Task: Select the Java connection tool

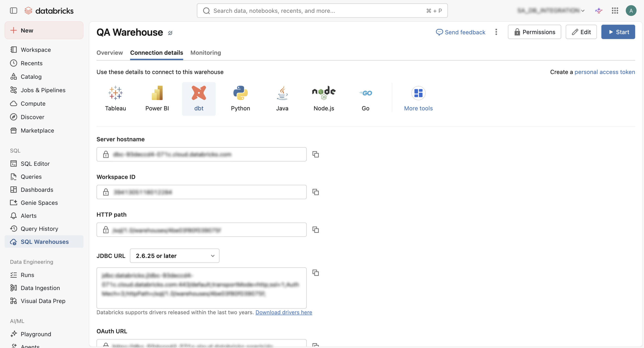Action: 282,99
